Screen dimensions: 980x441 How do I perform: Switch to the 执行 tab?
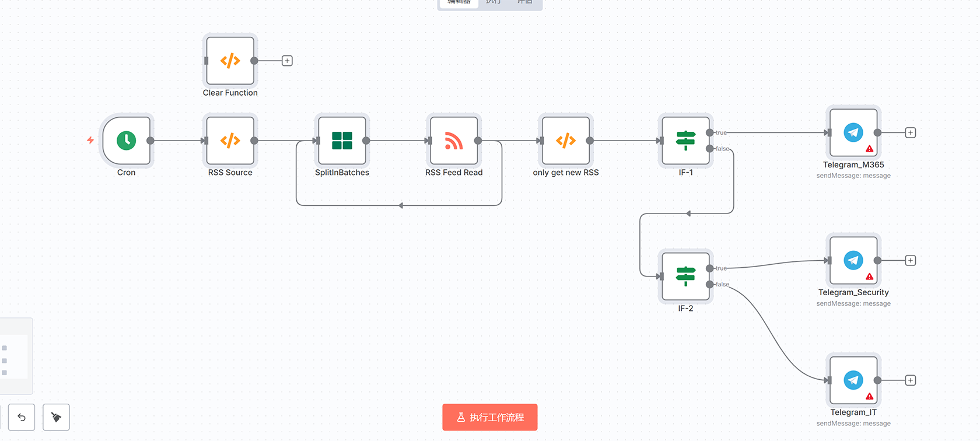click(494, 2)
